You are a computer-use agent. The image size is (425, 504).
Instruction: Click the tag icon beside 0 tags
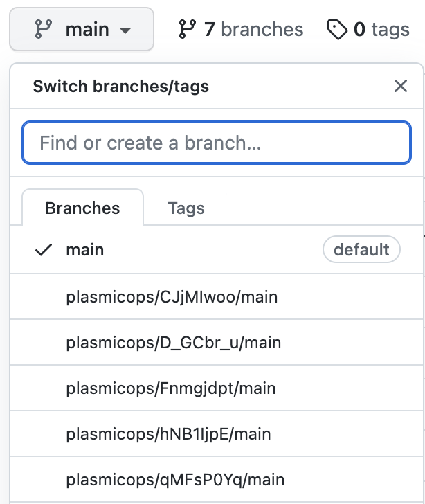pos(337,30)
